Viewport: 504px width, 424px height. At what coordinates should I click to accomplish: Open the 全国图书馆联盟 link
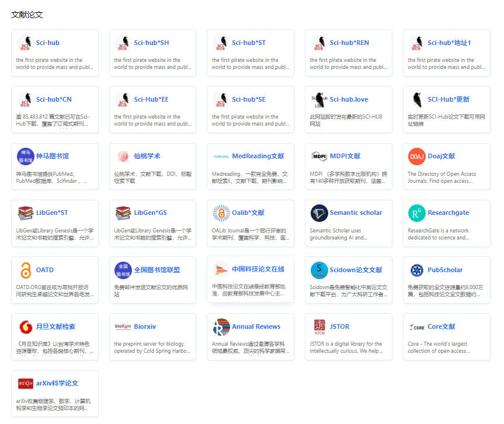point(157,270)
